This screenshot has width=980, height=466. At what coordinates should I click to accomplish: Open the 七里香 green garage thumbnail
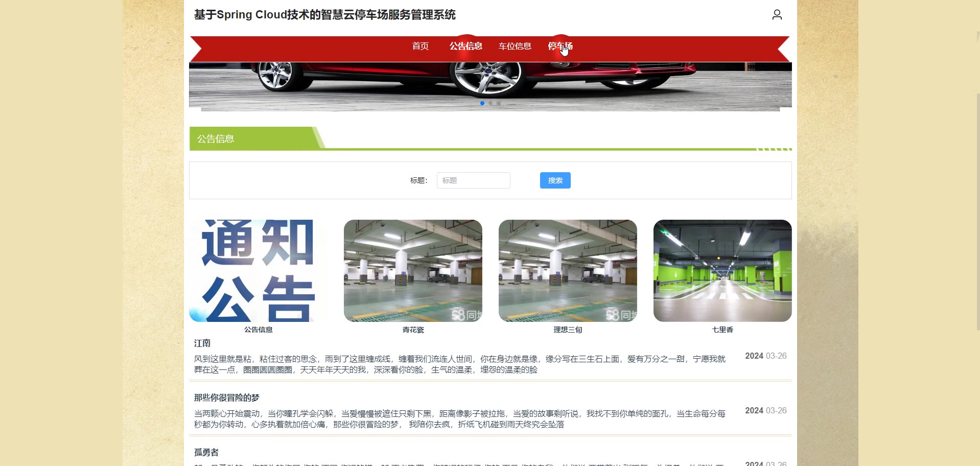(x=722, y=271)
